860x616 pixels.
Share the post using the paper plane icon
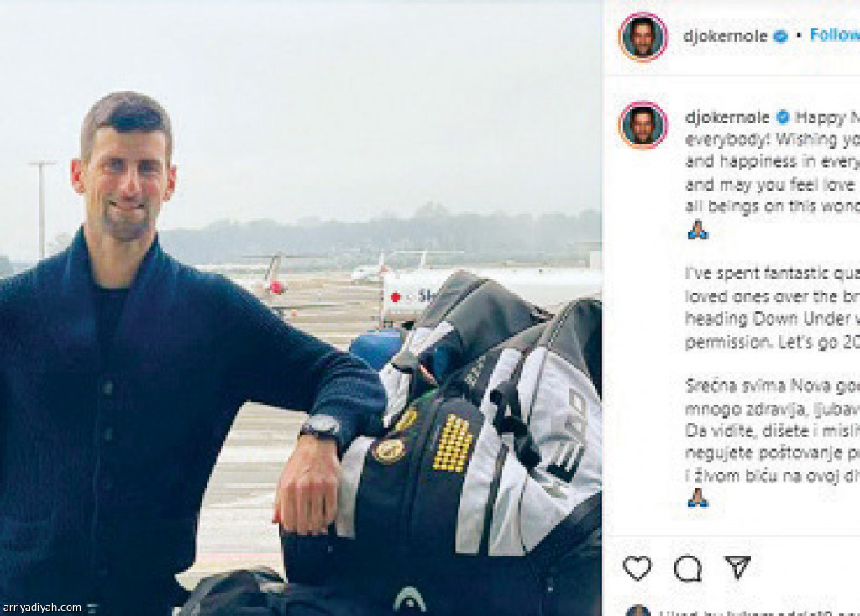click(737, 567)
